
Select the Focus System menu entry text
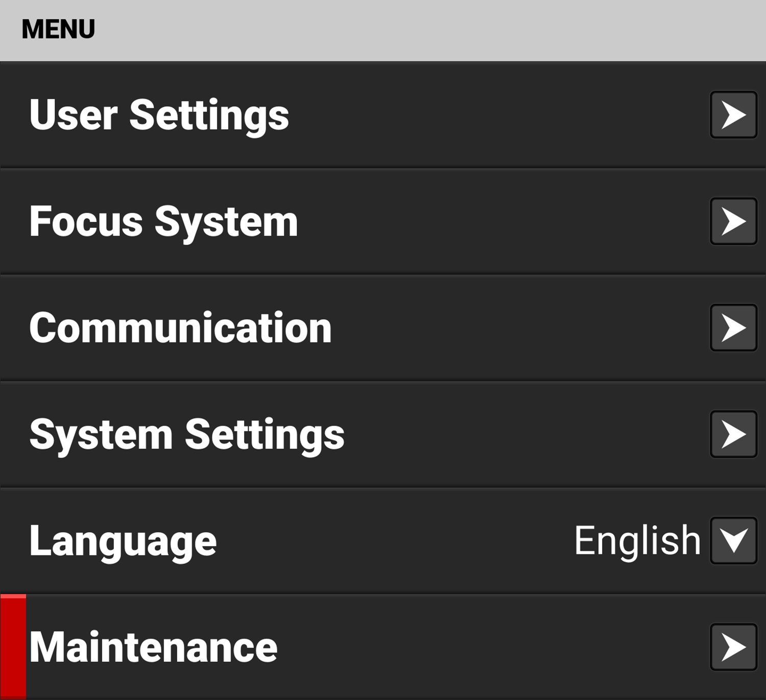[x=163, y=222]
